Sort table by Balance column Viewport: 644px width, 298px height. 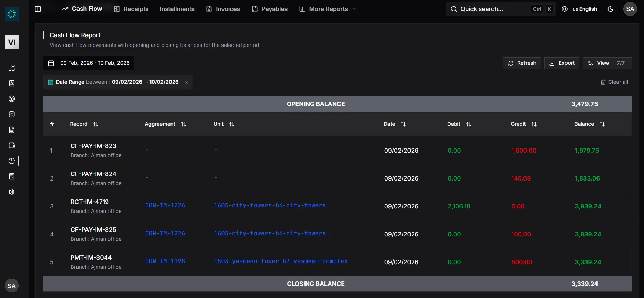(602, 124)
